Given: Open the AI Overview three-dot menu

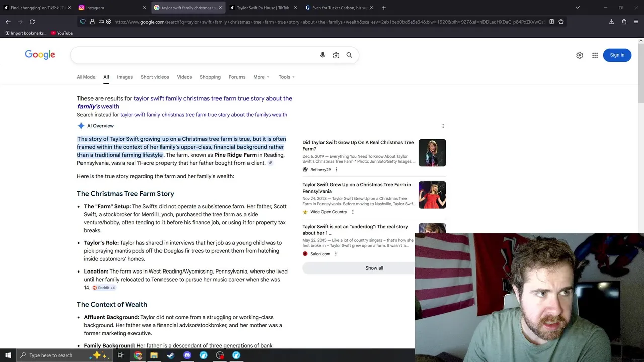Looking at the screenshot, I should pos(443,126).
